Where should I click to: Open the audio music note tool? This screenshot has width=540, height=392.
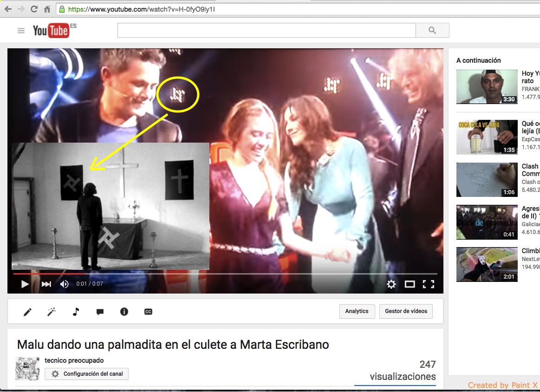(x=76, y=312)
